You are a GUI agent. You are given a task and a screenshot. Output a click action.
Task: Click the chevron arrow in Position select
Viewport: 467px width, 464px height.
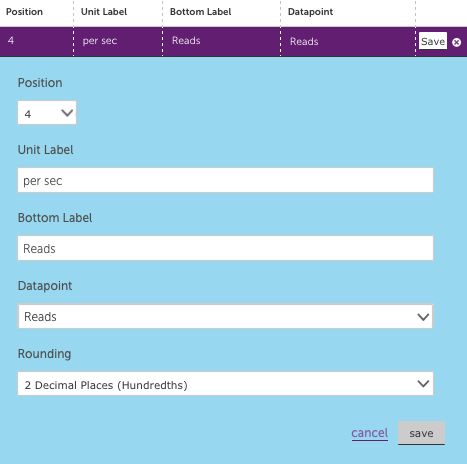(67, 113)
